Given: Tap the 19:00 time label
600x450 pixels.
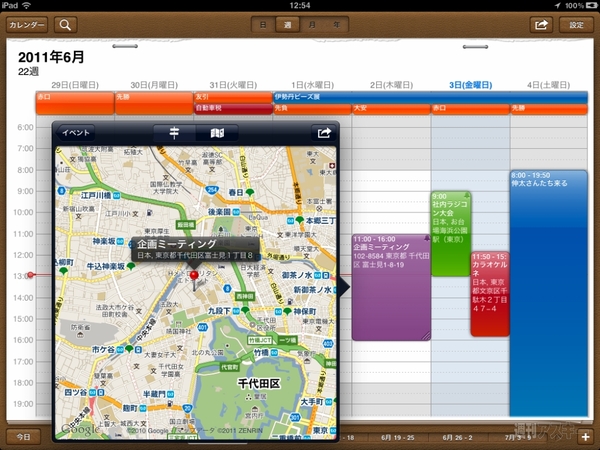Looking at the screenshot, I should coord(24,404).
